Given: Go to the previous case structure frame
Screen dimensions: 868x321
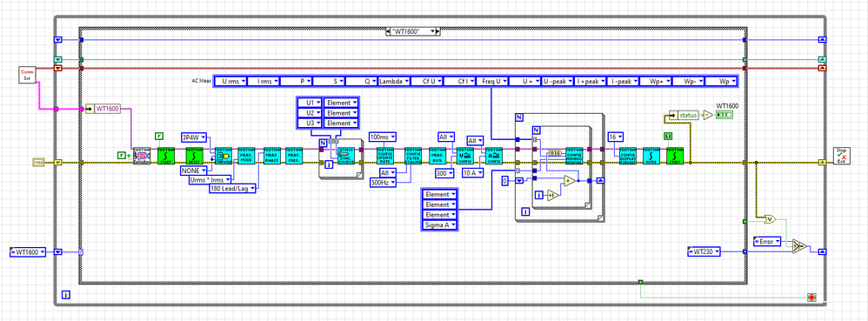Looking at the screenshot, I should (x=388, y=31).
